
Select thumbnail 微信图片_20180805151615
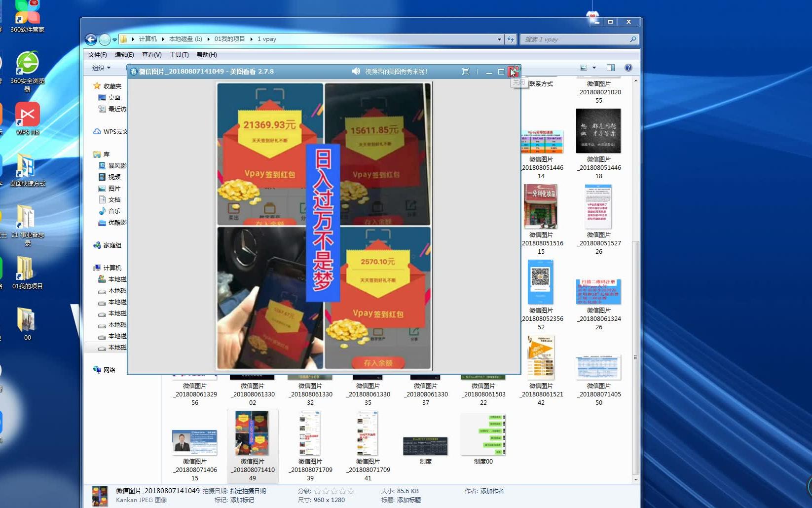(540, 206)
